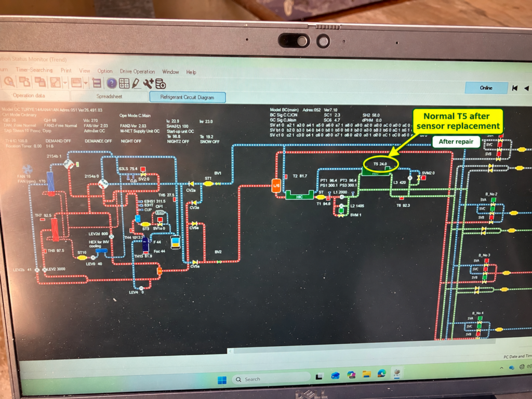Screen dimensions: 532x399
Task: Open File Explorer from the taskbar
Action: tap(366, 374)
